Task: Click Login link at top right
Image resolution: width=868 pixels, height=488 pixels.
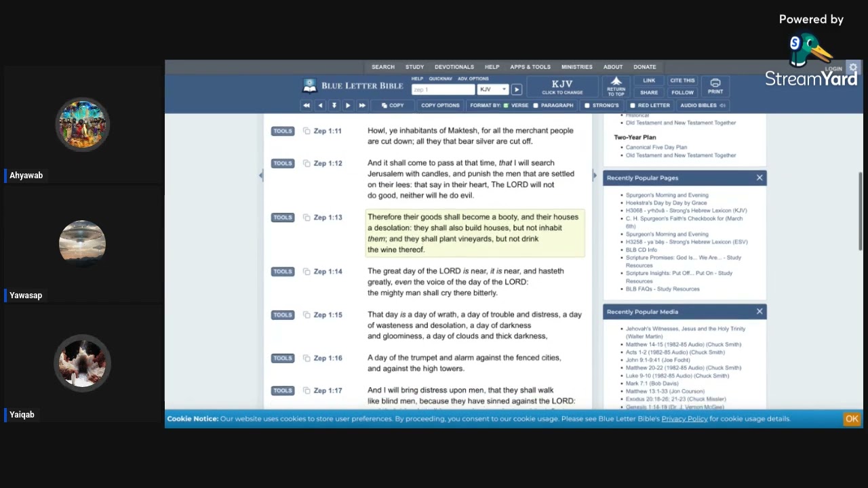Action: pos(833,68)
